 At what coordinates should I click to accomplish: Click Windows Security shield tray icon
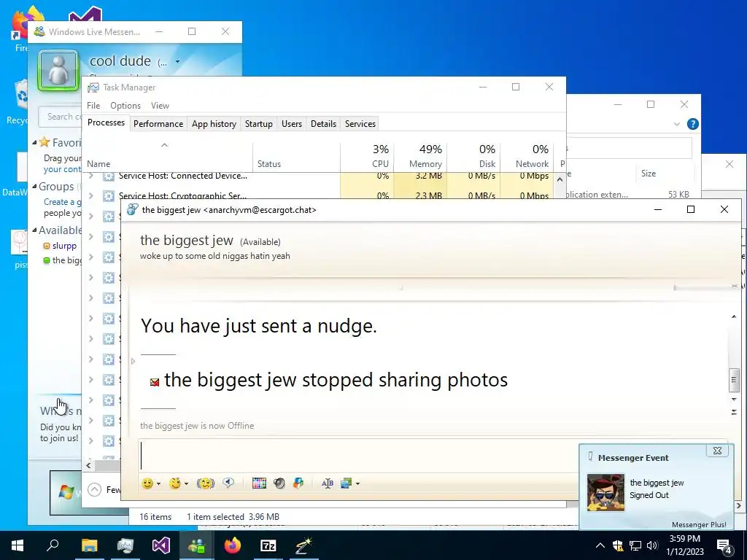coord(618,545)
